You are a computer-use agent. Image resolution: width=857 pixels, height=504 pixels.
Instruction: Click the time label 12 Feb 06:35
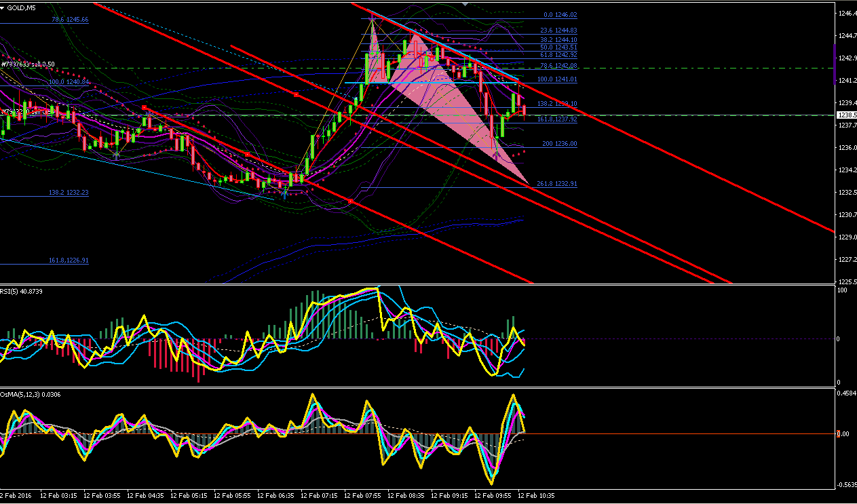(x=275, y=497)
